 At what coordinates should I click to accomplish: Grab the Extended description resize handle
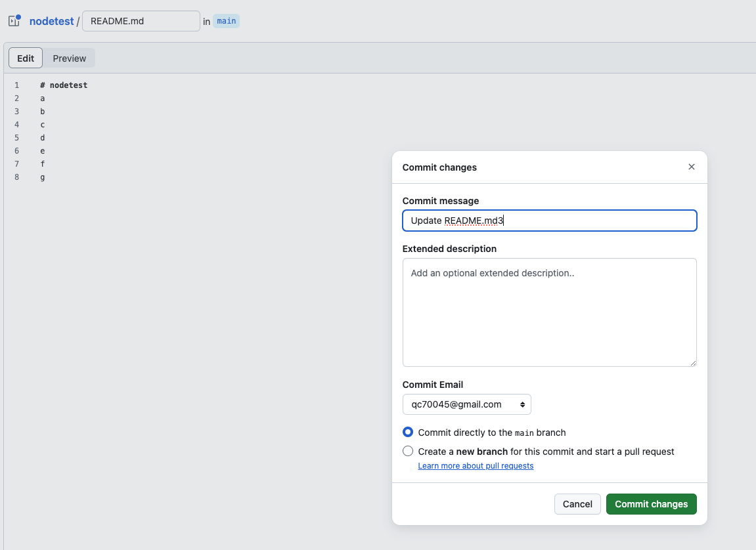(692, 362)
